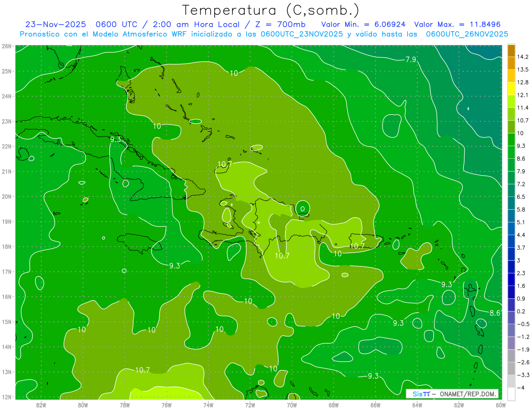The width and height of the screenshot is (532, 411).
Task: Pick the yellow legend swatch between 12.1 and 12.8
Action: (511, 89)
